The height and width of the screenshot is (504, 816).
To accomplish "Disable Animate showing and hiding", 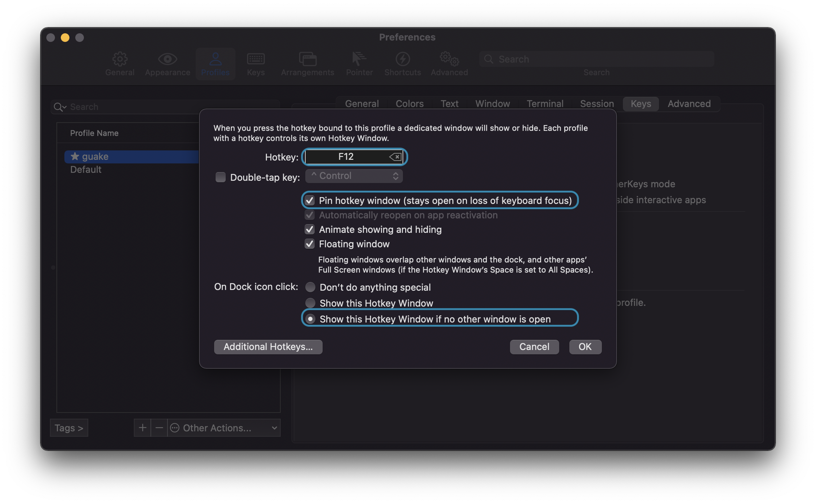I will (x=310, y=230).
